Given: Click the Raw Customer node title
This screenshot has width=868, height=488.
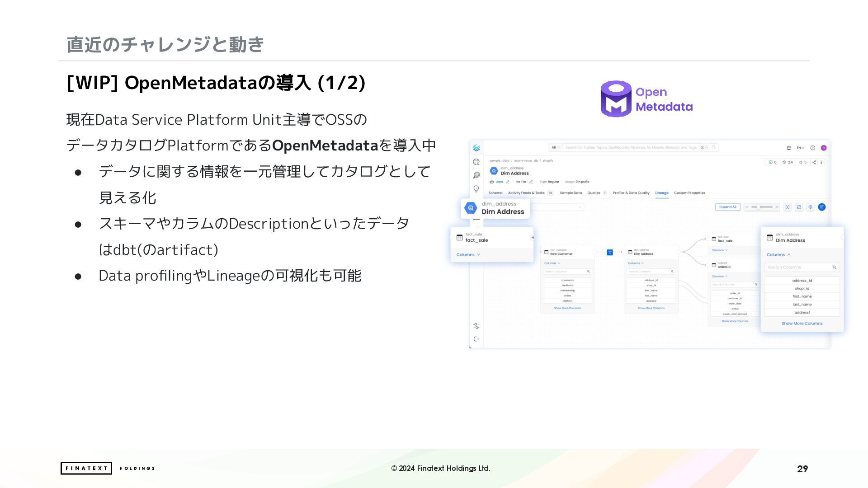Looking at the screenshot, I should coord(561,254).
